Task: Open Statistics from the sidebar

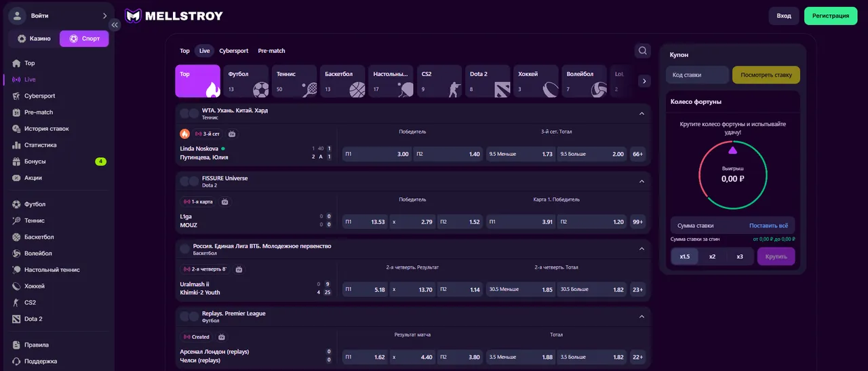Action: [x=40, y=145]
